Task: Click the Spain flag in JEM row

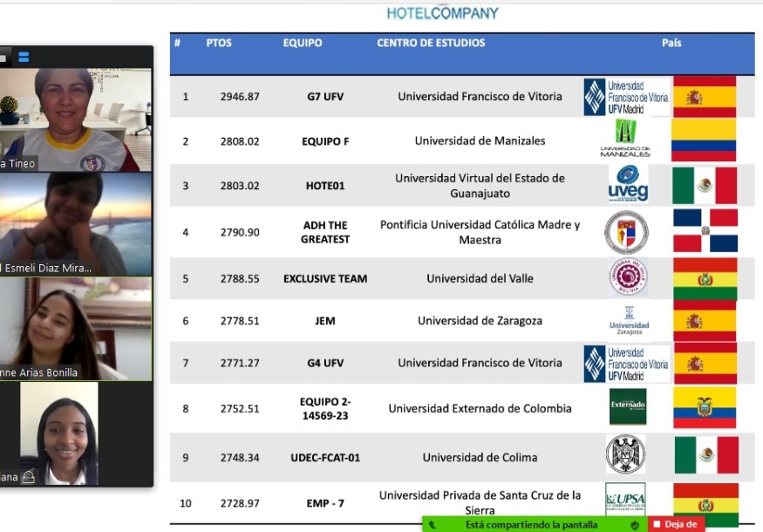Action: (x=705, y=321)
